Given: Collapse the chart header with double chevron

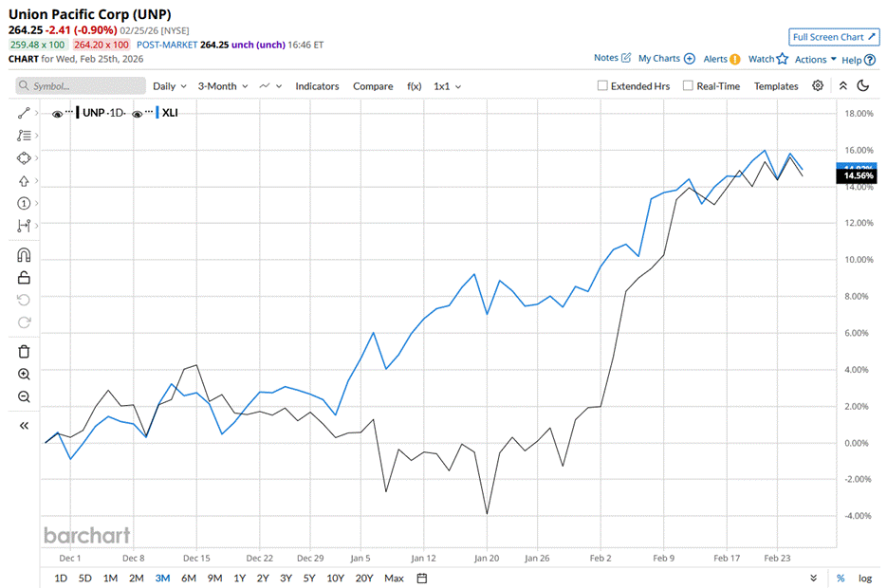Looking at the screenshot, I should point(842,86).
